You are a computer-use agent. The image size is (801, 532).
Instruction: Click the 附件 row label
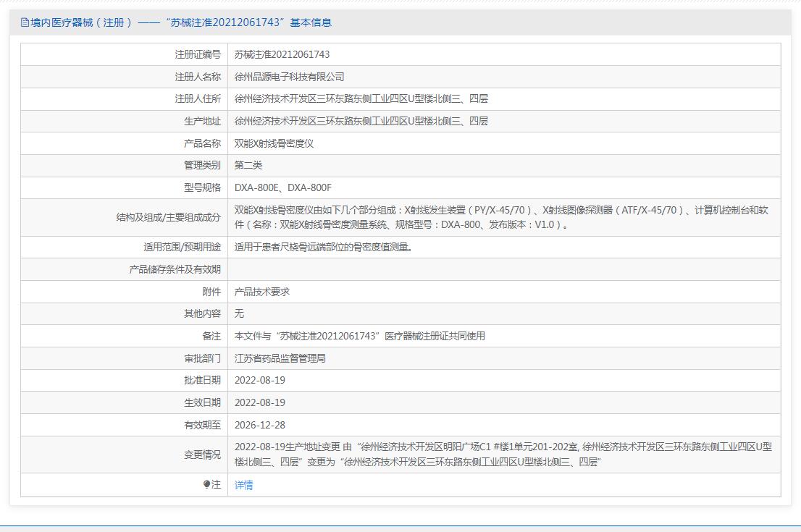click(211, 292)
